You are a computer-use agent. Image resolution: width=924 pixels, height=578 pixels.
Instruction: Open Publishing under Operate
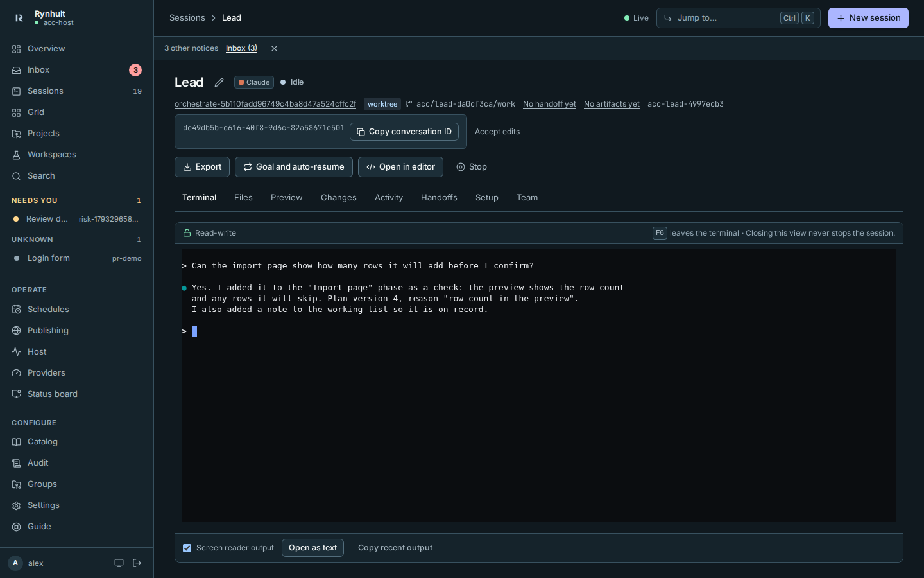[x=77, y=331]
